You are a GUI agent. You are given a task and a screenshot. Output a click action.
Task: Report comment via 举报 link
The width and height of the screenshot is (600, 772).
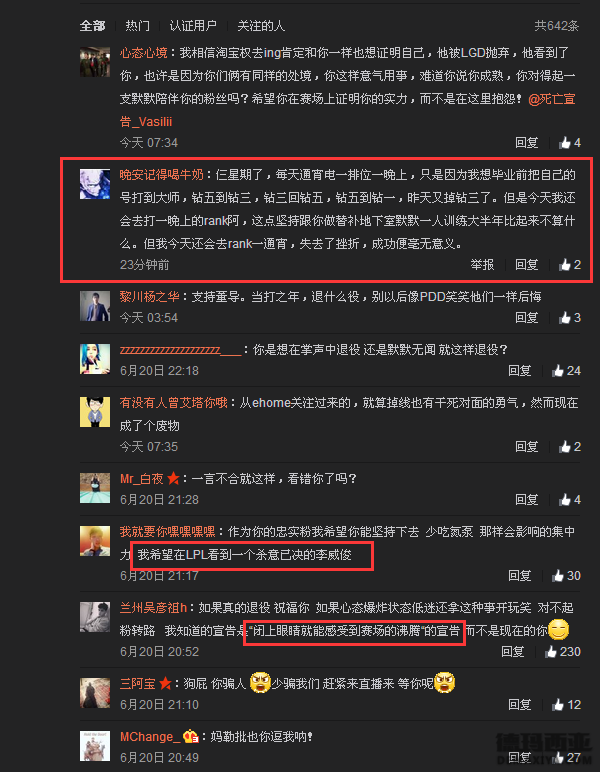[x=482, y=265]
